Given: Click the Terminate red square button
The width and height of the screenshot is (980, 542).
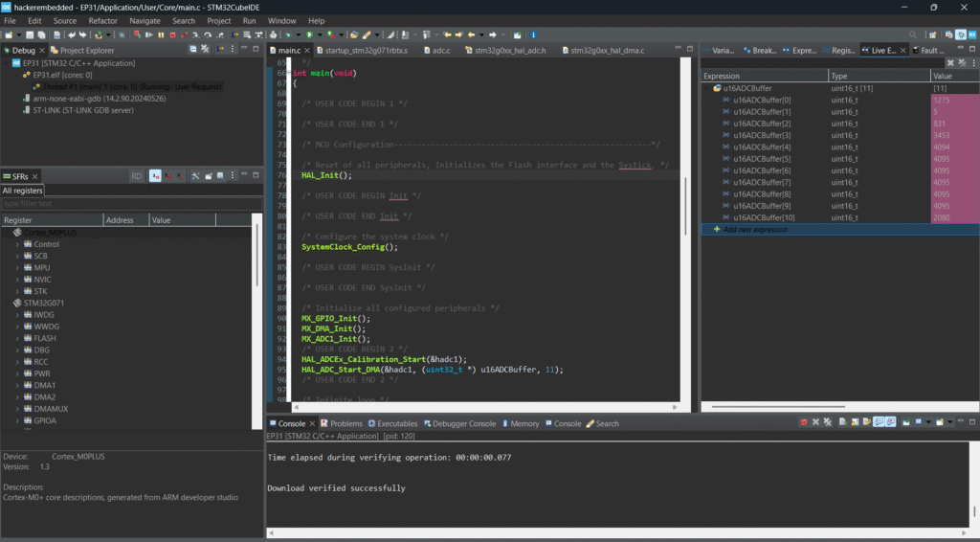Looking at the screenshot, I should [x=172, y=34].
